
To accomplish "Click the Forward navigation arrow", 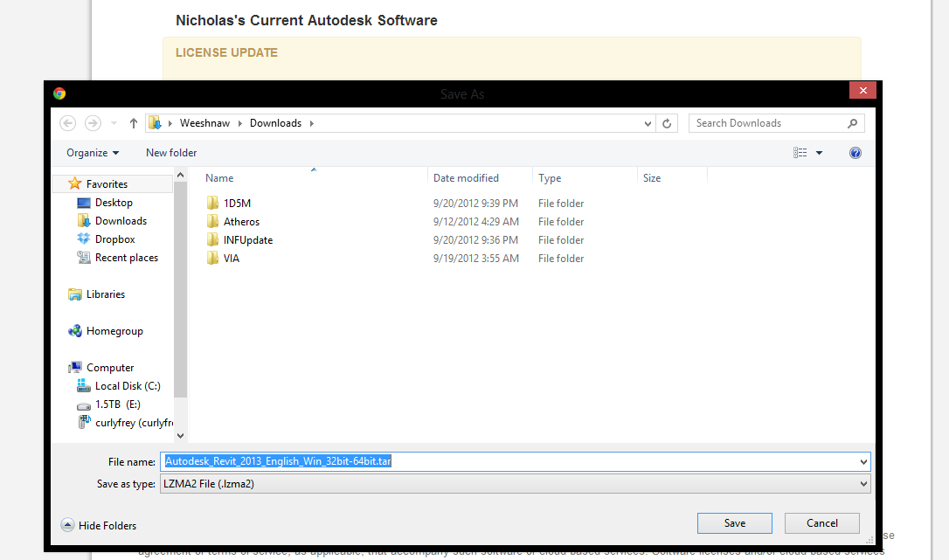I will (x=93, y=123).
